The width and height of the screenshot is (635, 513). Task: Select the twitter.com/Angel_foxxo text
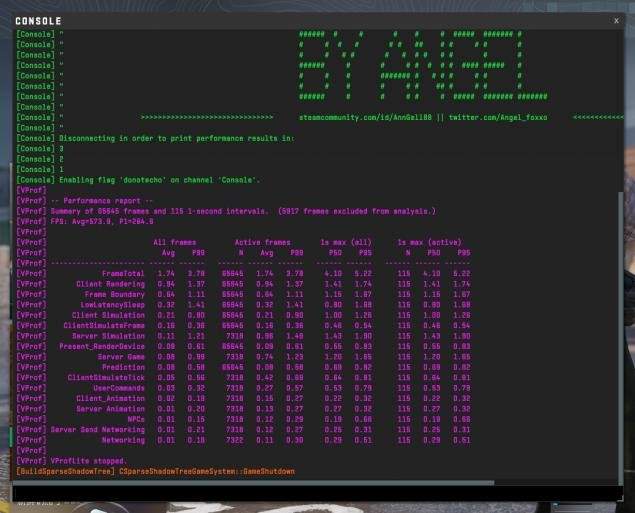(x=498, y=117)
